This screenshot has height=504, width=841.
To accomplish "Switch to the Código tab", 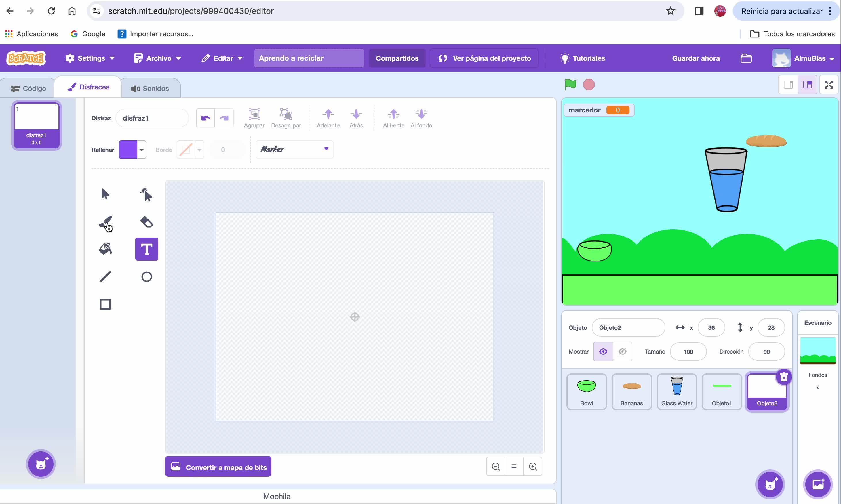I will click(x=28, y=89).
